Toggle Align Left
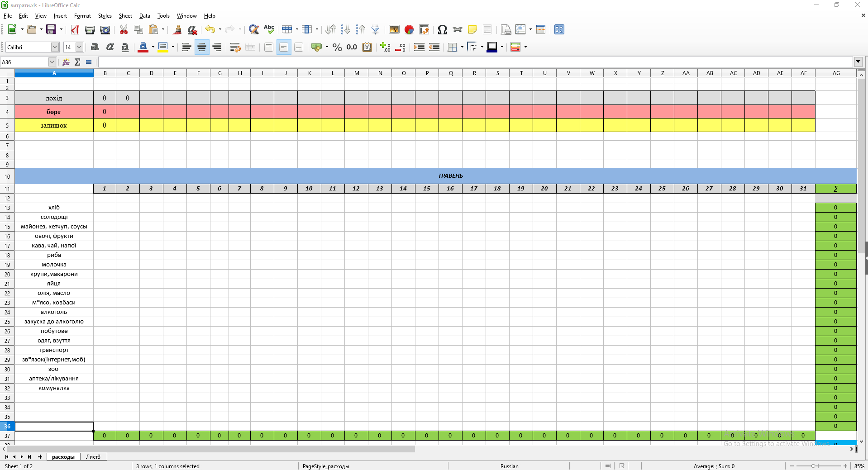Viewport: 868px width, 470px height. tap(186, 47)
